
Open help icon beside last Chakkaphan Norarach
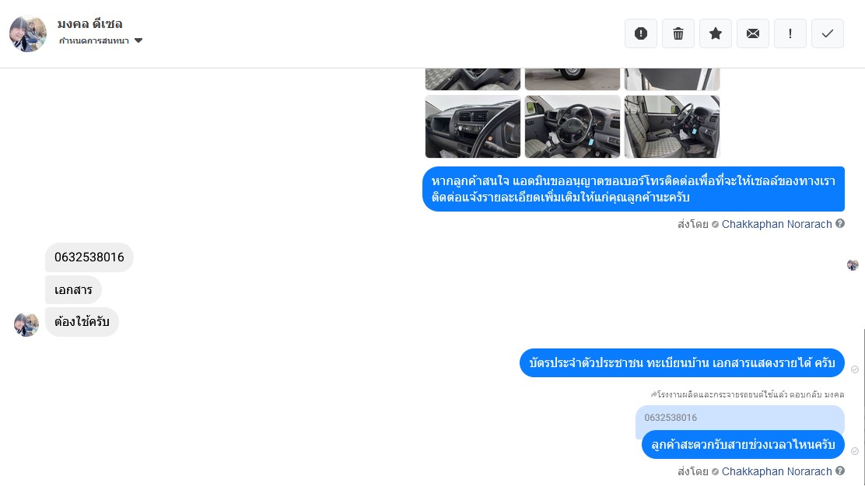(x=840, y=471)
